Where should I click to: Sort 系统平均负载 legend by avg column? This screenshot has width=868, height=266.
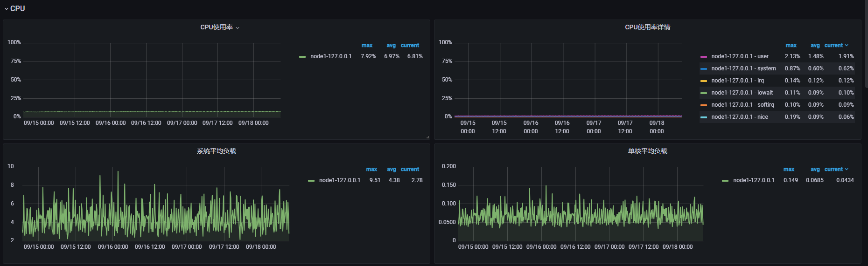391,169
